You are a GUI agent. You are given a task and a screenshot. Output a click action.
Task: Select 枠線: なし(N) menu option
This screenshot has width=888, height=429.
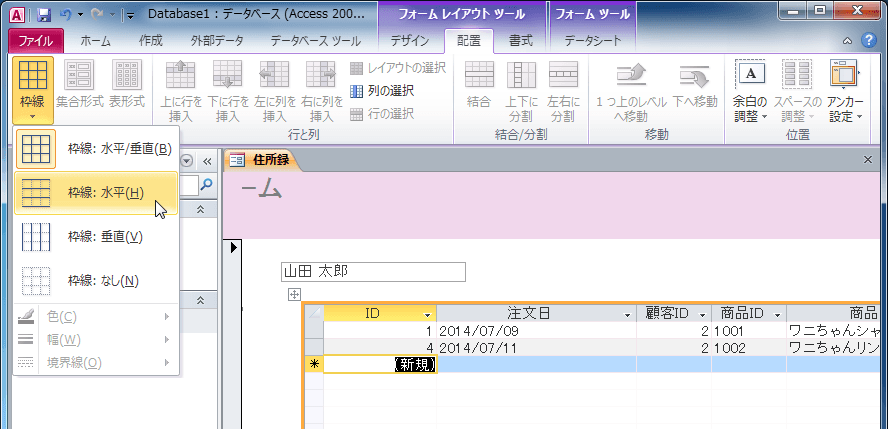click(95, 280)
